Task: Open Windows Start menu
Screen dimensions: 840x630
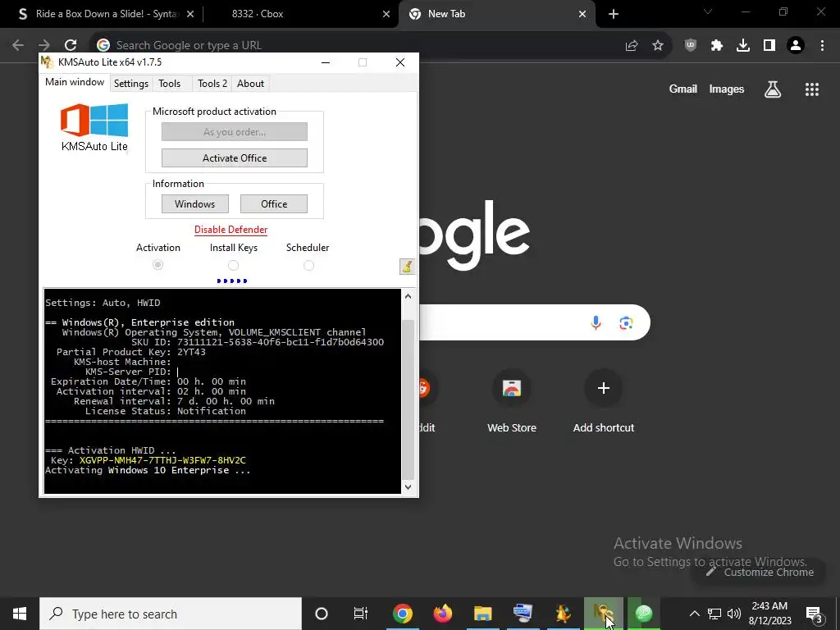Action: point(20,614)
